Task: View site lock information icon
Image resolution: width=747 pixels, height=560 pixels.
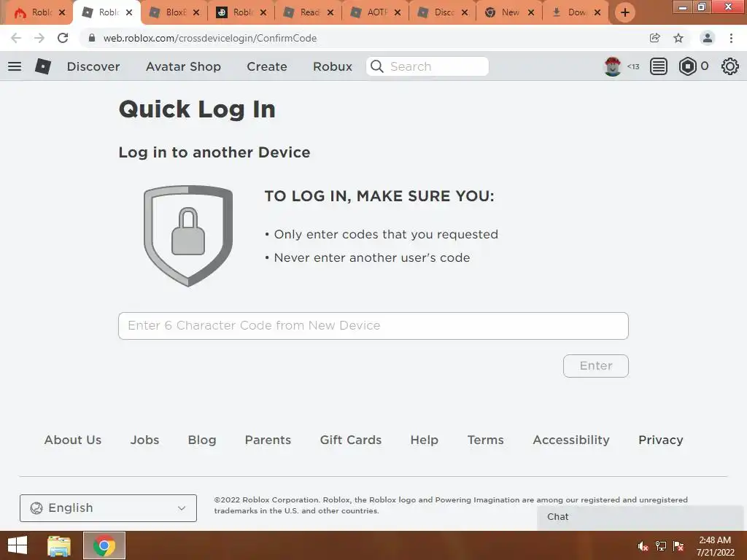Action: (92, 38)
